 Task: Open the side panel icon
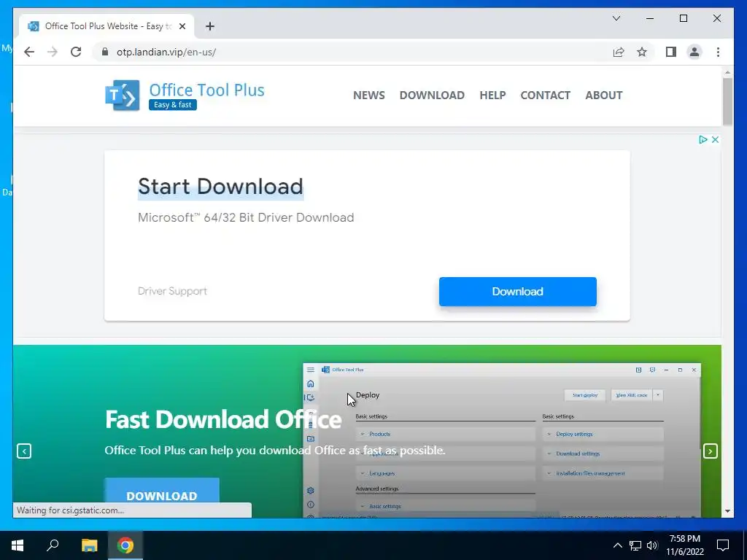671,52
